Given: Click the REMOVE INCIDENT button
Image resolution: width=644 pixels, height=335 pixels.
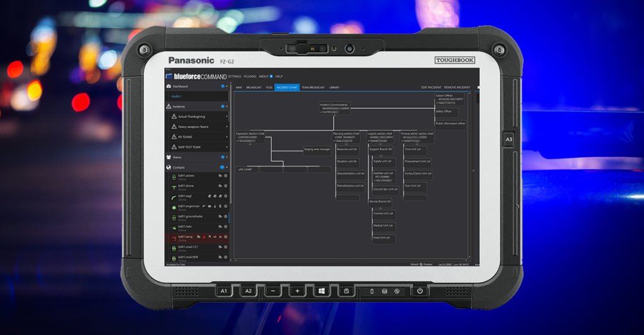Looking at the screenshot, I should tap(457, 87).
